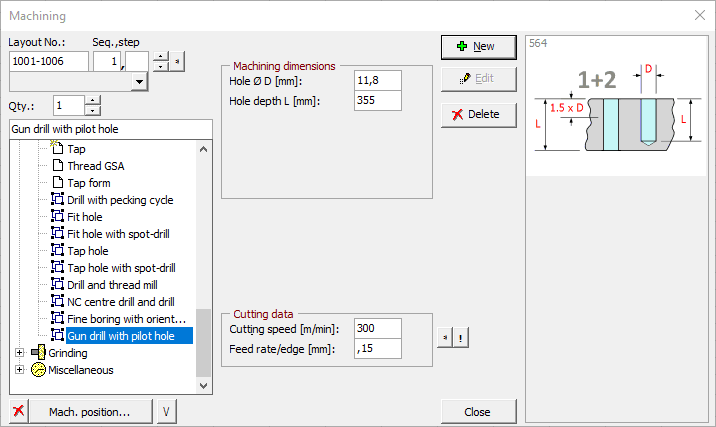Click the Mach. position... button
The height and width of the screenshot is (427, 716).
coord(90,411)
